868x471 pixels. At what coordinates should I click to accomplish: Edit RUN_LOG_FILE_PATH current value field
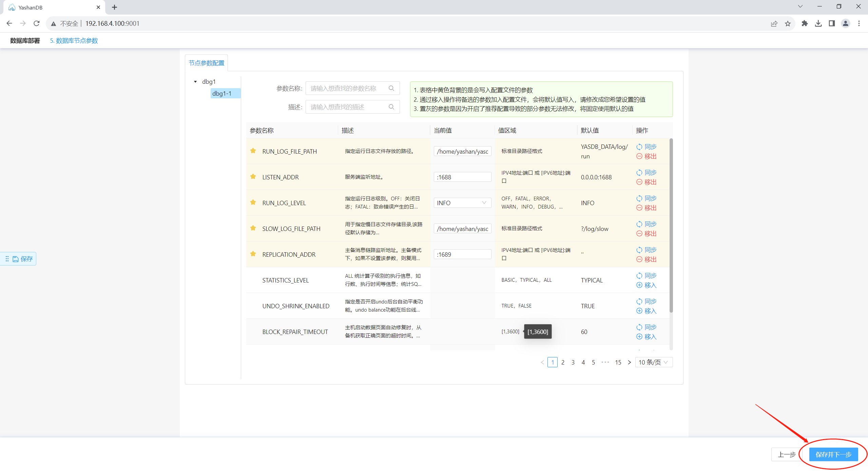(462, 151)
